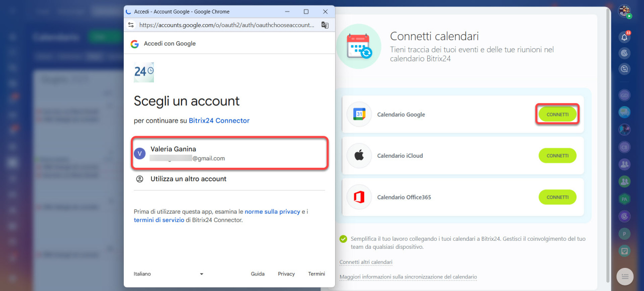Open the green checklist avatar in sidebar

tap(624, 250)
